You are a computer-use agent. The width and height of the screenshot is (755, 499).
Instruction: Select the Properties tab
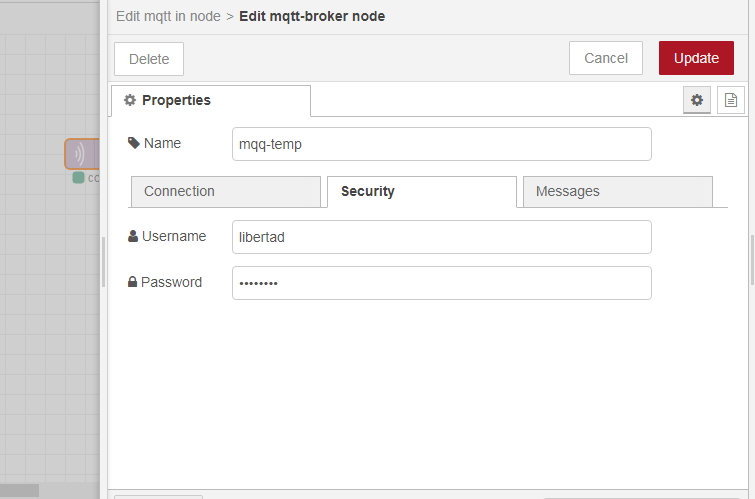(210, 100)
